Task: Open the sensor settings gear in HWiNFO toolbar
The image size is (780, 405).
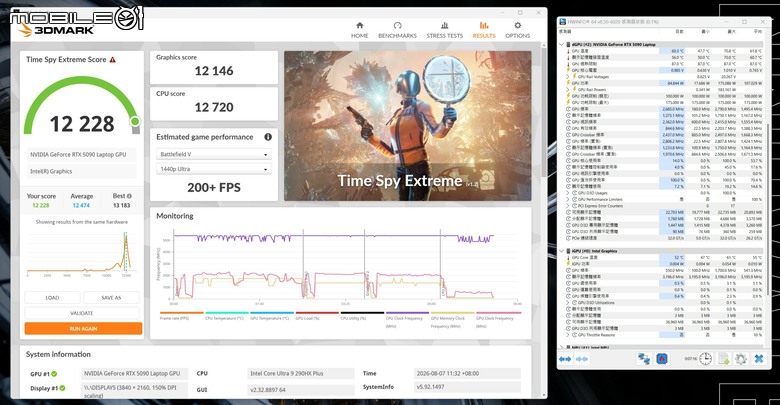Action: point(741,358)
